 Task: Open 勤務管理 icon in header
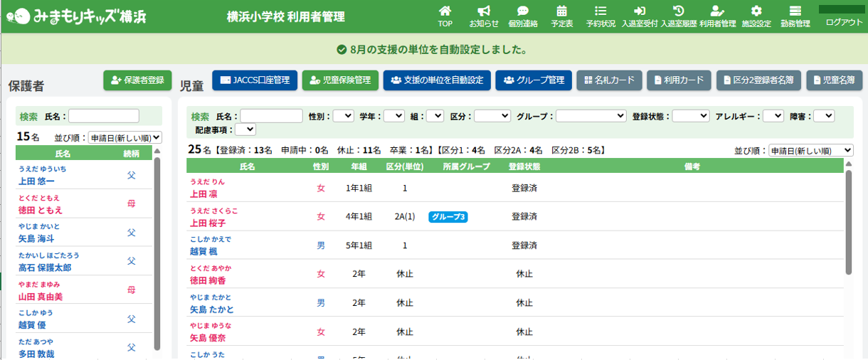[x=795, y=11]
